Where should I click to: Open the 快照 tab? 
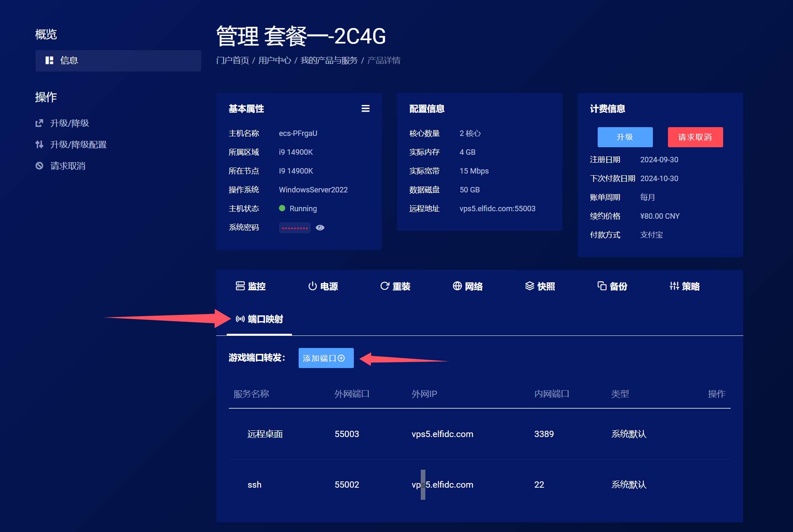[x=540, y=286]
